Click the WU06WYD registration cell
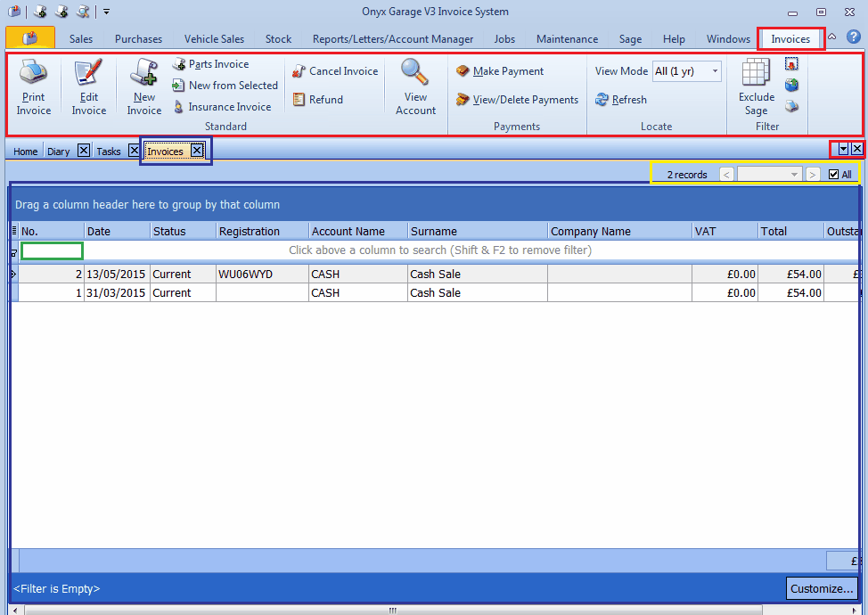 coord(262,274)
